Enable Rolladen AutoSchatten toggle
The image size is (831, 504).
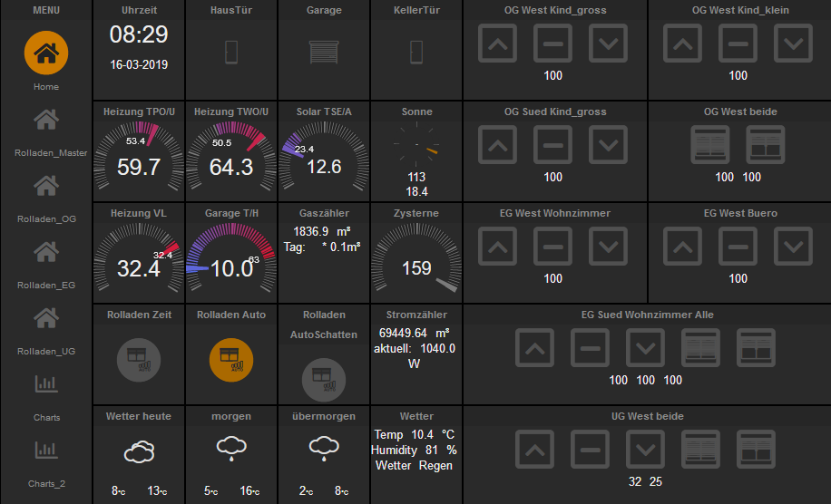(x=324, y=380)
